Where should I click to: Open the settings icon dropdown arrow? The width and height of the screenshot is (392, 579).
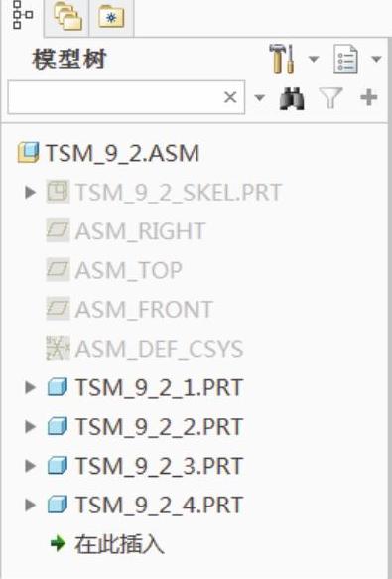314,59
